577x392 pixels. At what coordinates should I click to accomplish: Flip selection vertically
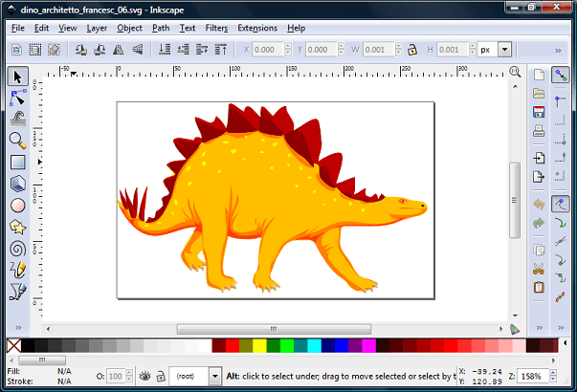click(x=137, y=50)
